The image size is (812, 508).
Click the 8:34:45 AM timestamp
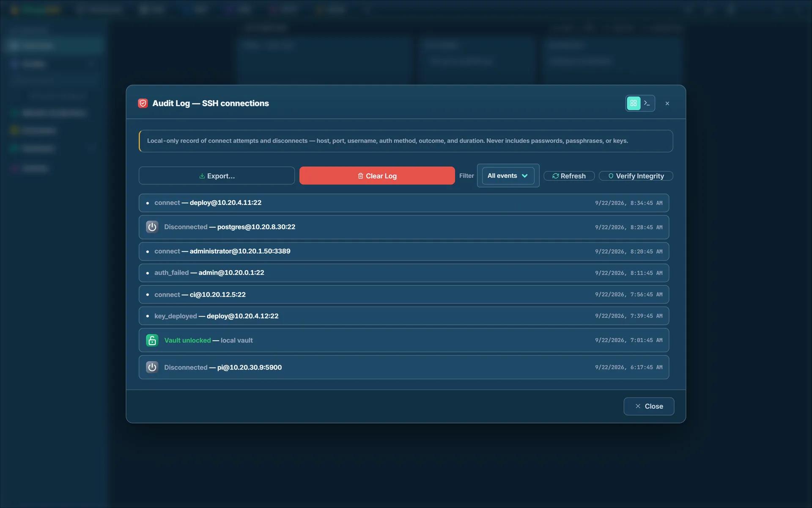628,203
